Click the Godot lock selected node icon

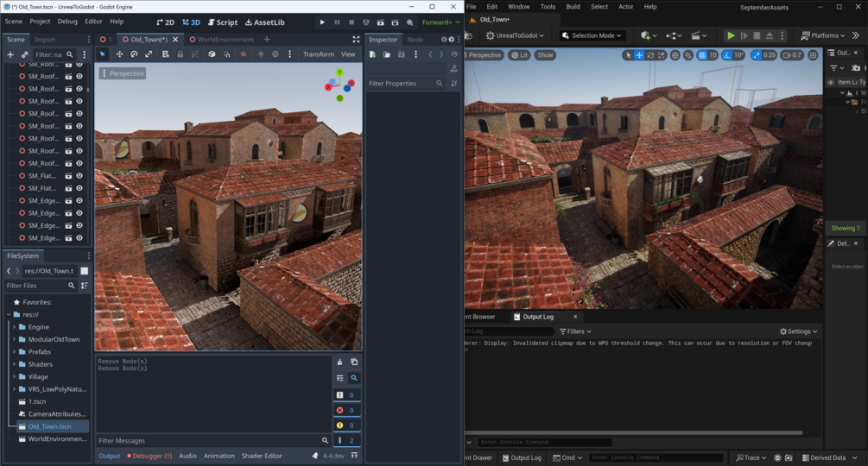pos(180,54)
